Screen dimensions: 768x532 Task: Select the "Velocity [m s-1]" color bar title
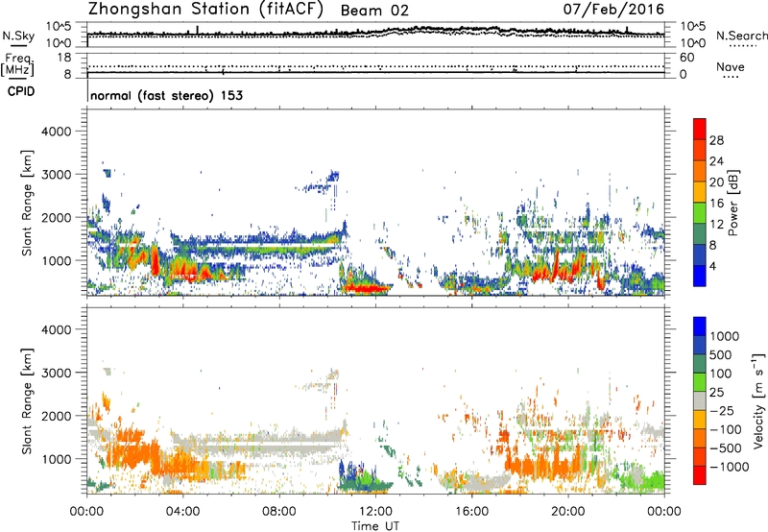click(758, 400)
